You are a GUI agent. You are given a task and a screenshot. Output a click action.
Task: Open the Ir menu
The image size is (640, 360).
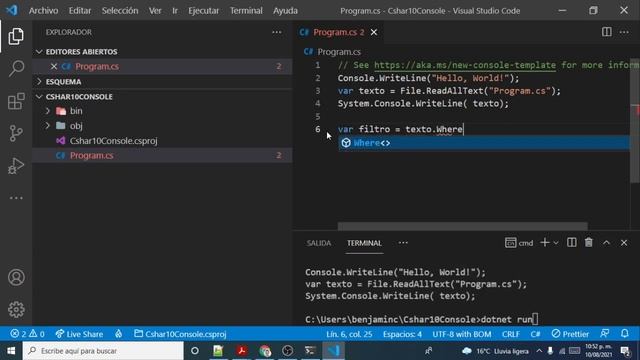coord(175,11)
